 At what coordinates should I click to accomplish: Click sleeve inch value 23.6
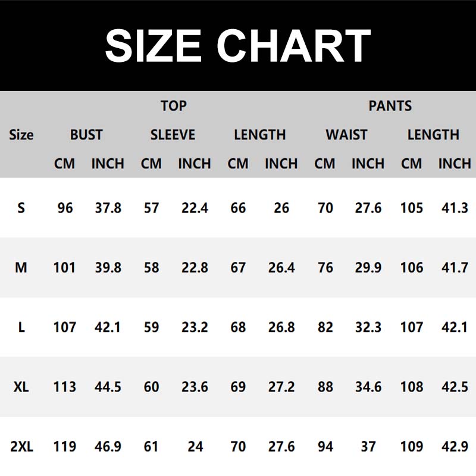point(195,387)
